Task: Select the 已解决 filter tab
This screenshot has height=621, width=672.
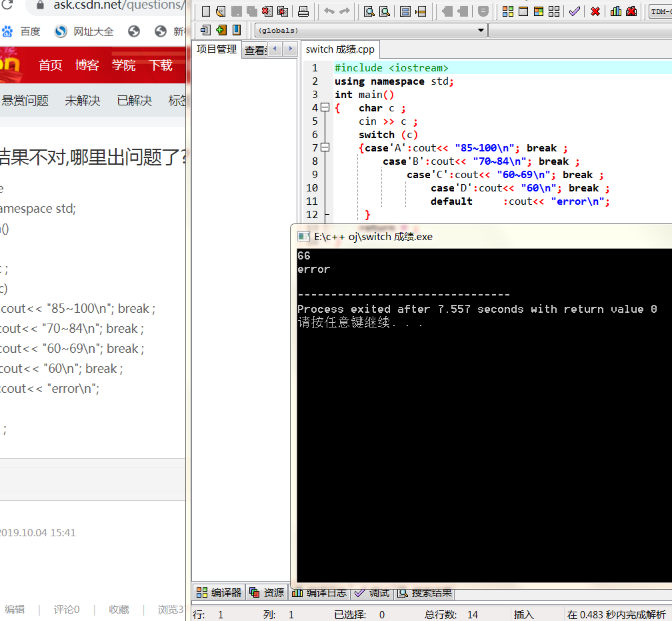Action: 135,100
